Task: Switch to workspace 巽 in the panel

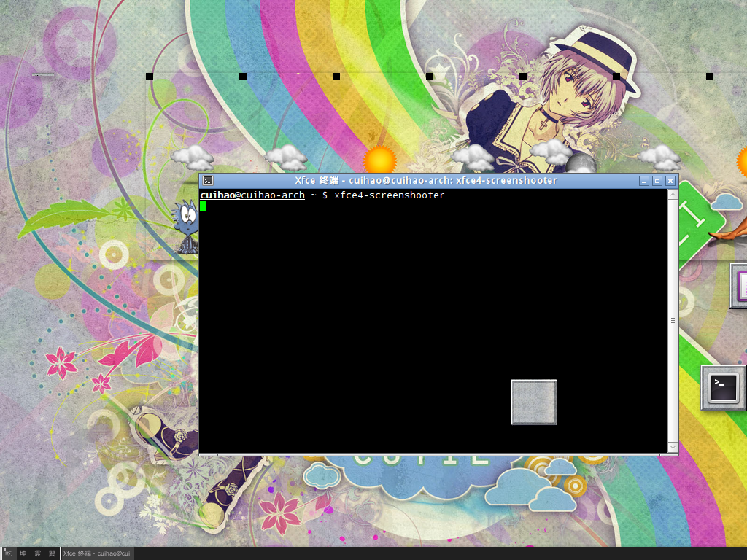Action: coord(52,553)
